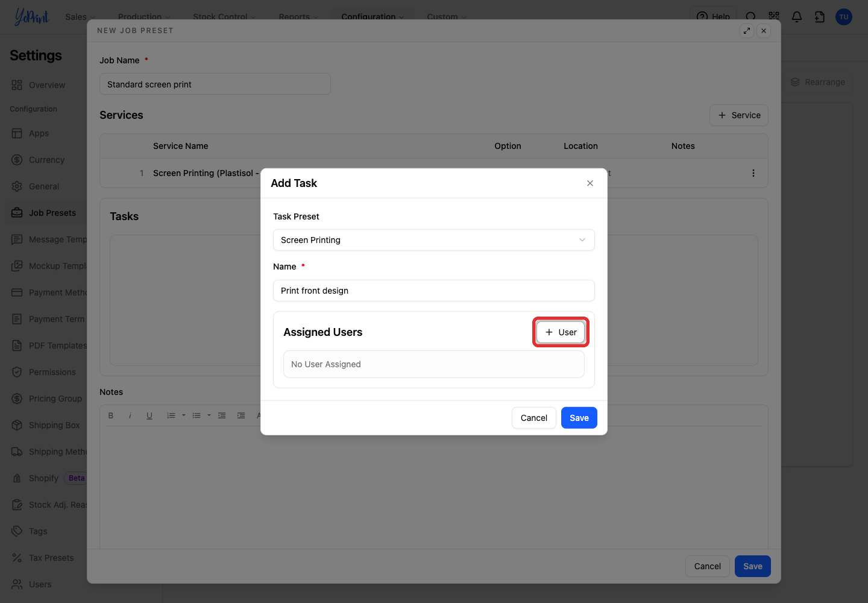The image size is (868, 603).
Task: Open the Stock Control menu
Action: tap(224, 17)
